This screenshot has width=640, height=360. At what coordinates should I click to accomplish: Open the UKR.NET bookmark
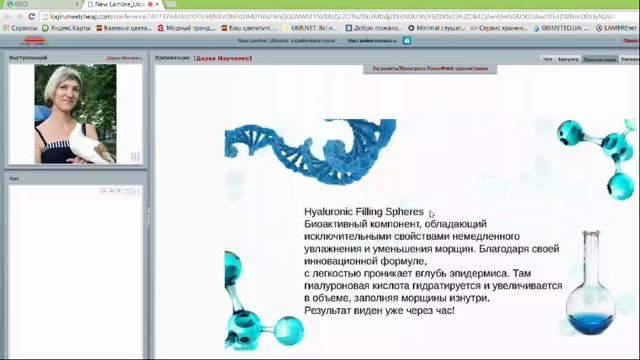(x=311, y=28)
